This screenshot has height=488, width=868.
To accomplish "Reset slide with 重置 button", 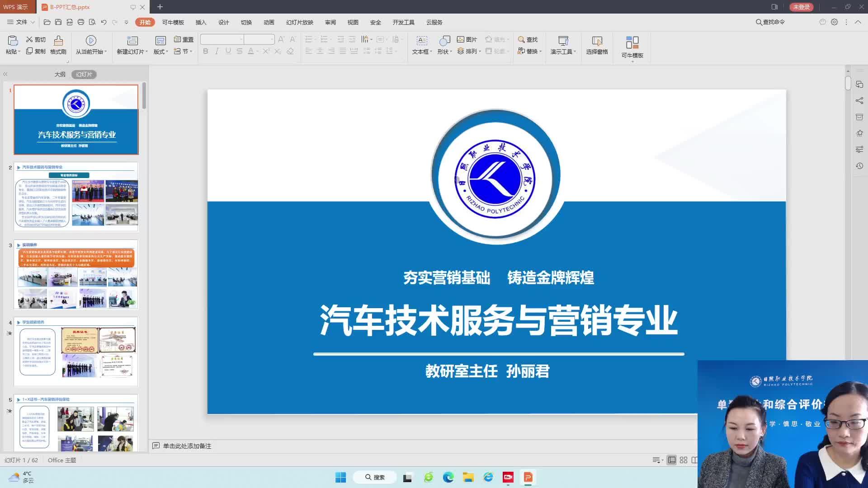I will 184,40.
